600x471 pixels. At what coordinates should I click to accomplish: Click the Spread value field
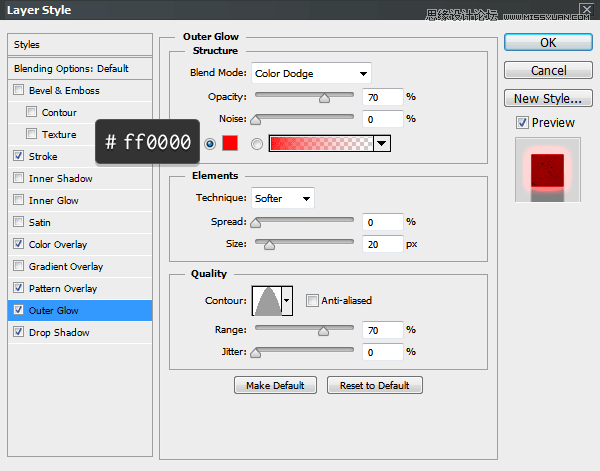[383, 222]
